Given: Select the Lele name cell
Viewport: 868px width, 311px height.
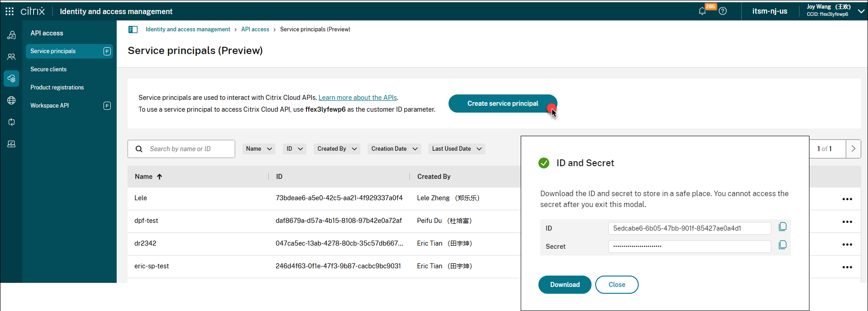Looking at the screenshot, I should point(141,198).
